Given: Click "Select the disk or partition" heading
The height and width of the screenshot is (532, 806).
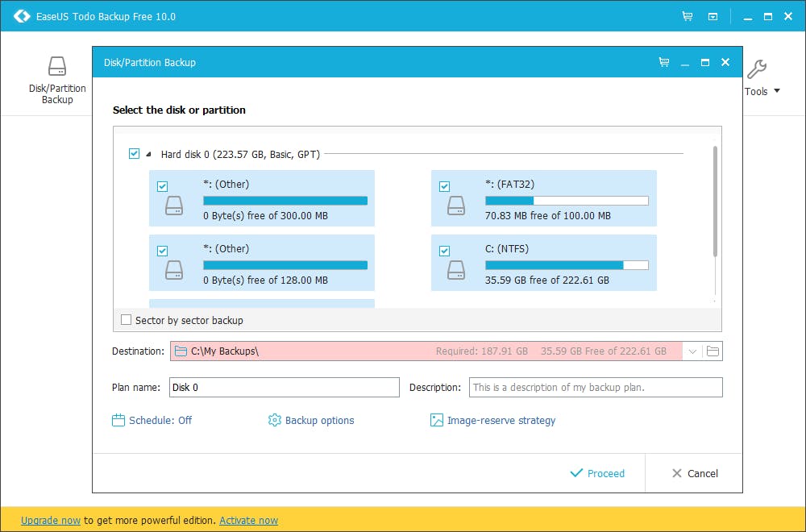Looking at the screenshot, I should [x=180, y=110].
